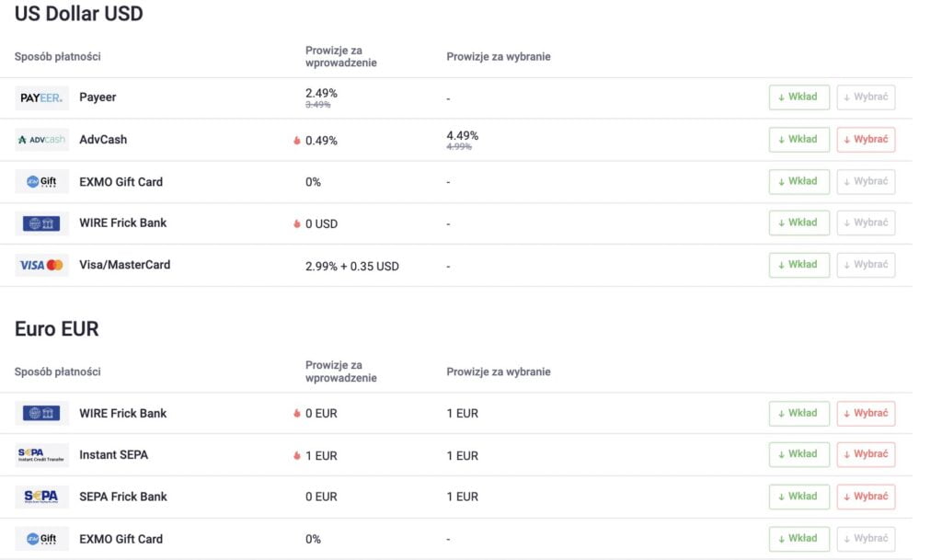Click Wkład button for EUR EXMO Gift Card
Viewport: 942px width, 560px height.
[x=799, y=539]
